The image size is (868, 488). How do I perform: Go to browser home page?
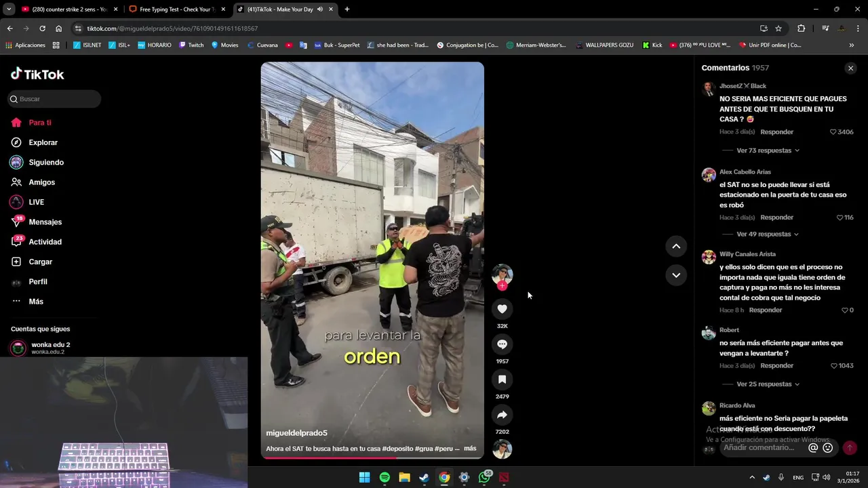tap(59, 28)
